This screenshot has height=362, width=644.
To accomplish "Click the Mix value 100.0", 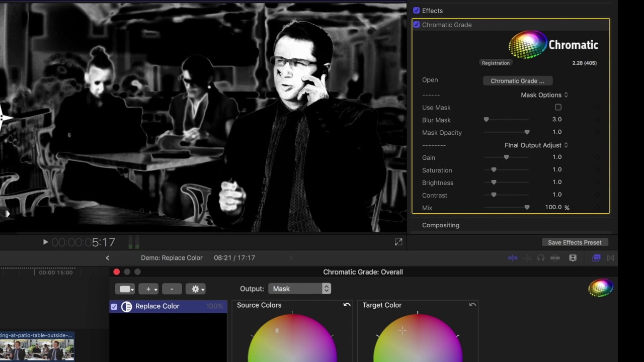I will click(553, 207).
